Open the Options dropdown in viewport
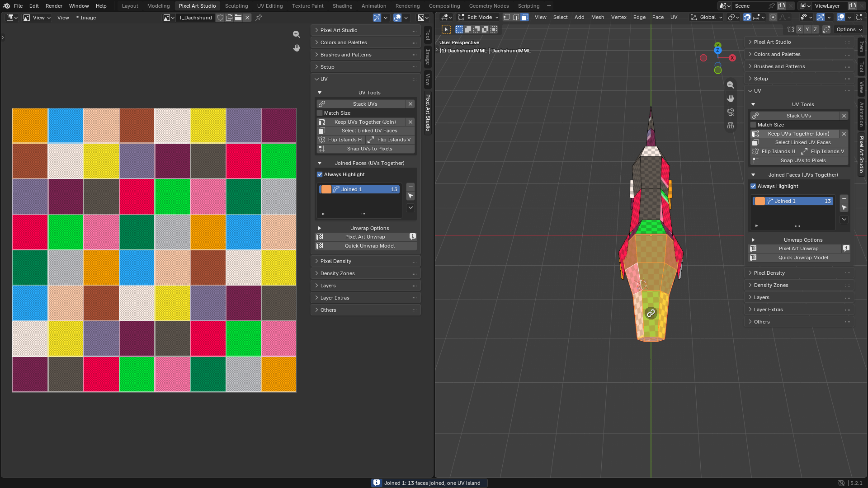Screen dimensions: 868x488 click(x=849, y=29)
